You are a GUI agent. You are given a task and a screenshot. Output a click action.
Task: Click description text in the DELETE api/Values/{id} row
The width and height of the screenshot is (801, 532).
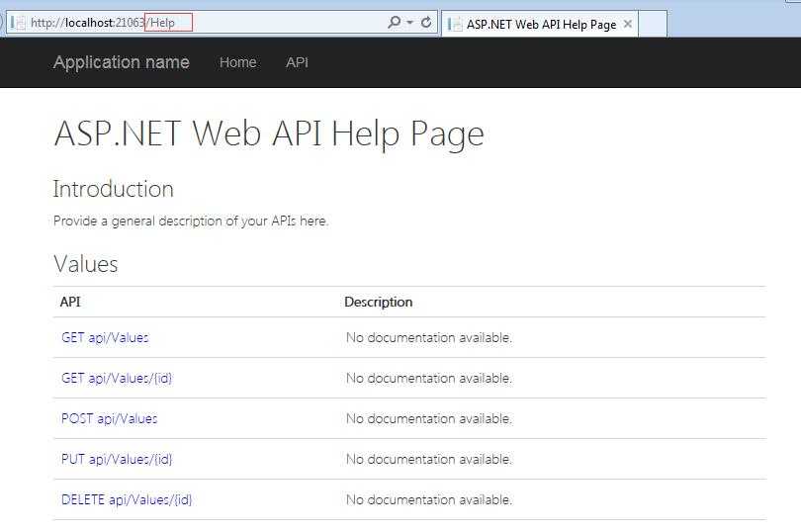(x=428, y=499)
